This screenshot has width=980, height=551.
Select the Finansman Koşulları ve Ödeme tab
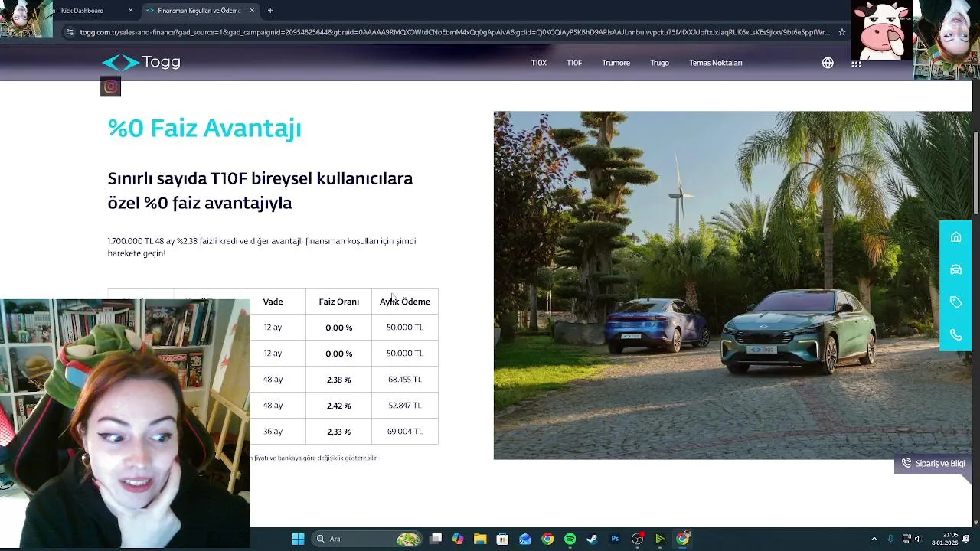pos(199,11)
